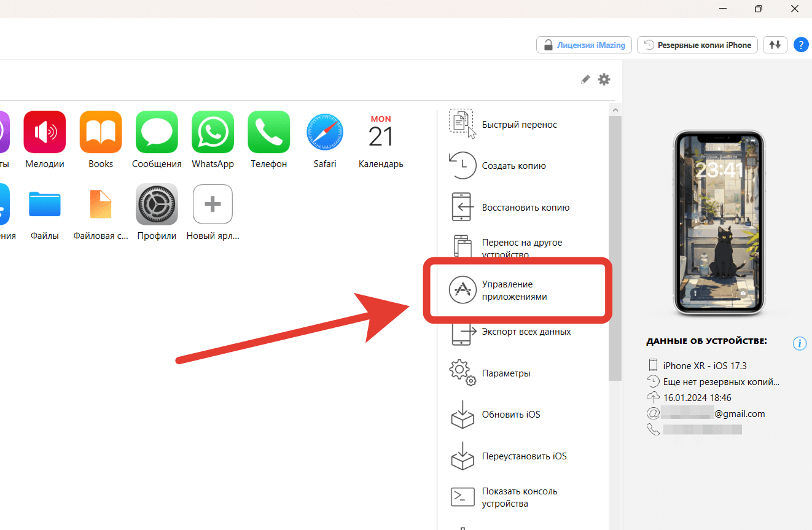Open Резервные копии iPhone button
Screen dimensions: 812x530
(697, 45)
